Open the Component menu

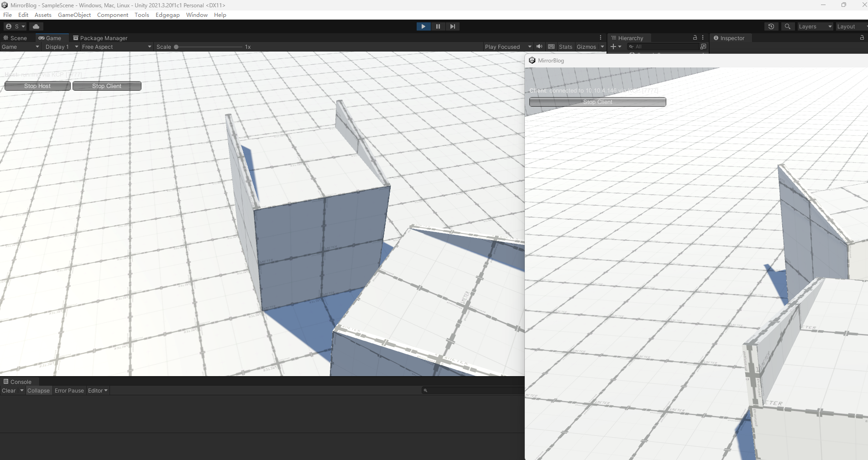click(x=113, y=15)
